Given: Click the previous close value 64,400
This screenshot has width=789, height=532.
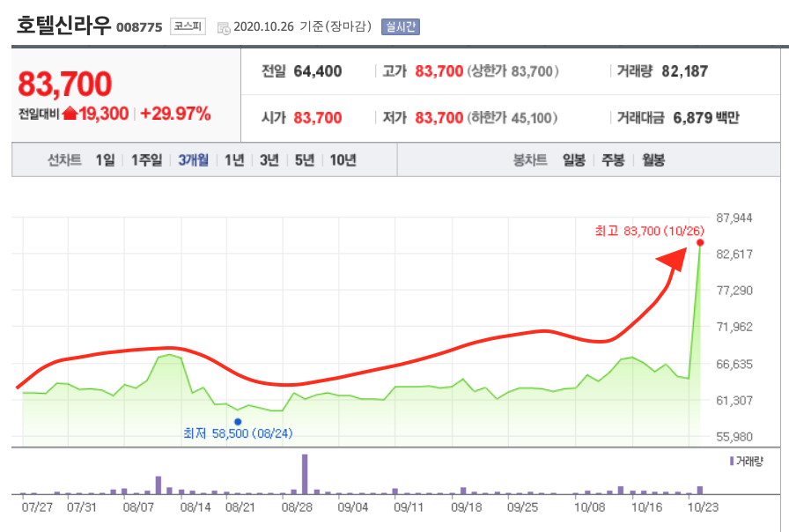Looking at the screenshot, I should pyautogui.click(x=318, y=71).
